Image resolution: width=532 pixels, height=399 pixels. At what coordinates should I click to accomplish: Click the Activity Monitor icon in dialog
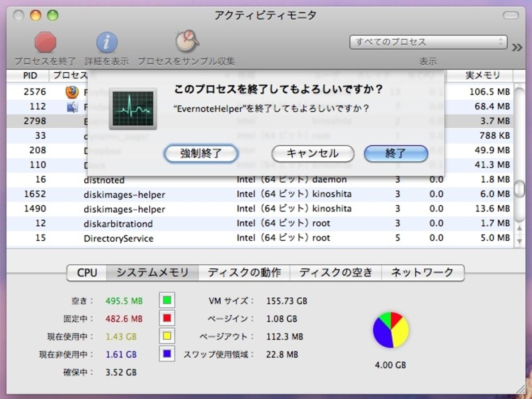click(133, 109)
